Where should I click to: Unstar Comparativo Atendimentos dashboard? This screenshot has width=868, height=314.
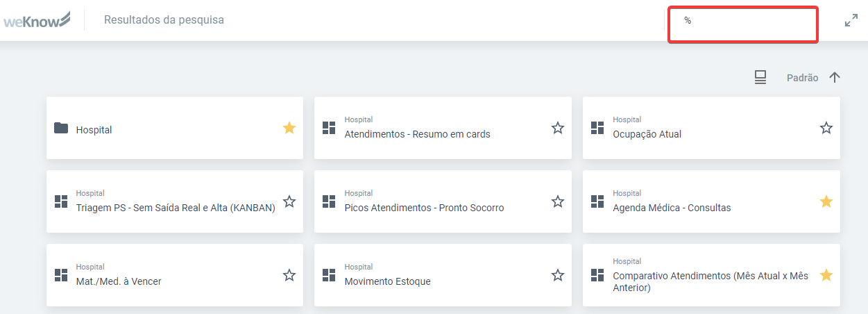click(x=826, y=275)
